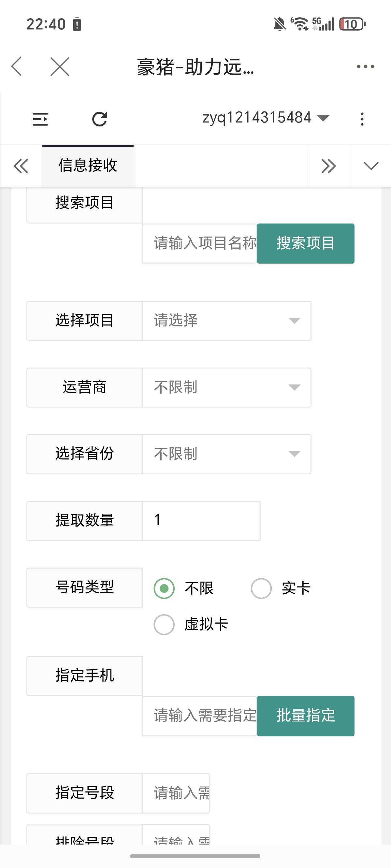Image resolution: width=391 pixels, height=868 pixels.
Task: Open the 选择省份 dropdown
Action: (226, 454)
